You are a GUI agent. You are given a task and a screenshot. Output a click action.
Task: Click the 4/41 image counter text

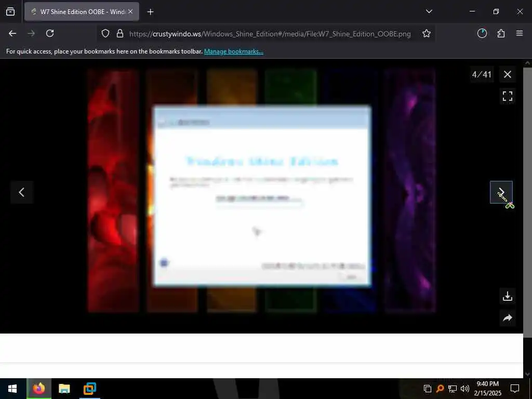482,74
